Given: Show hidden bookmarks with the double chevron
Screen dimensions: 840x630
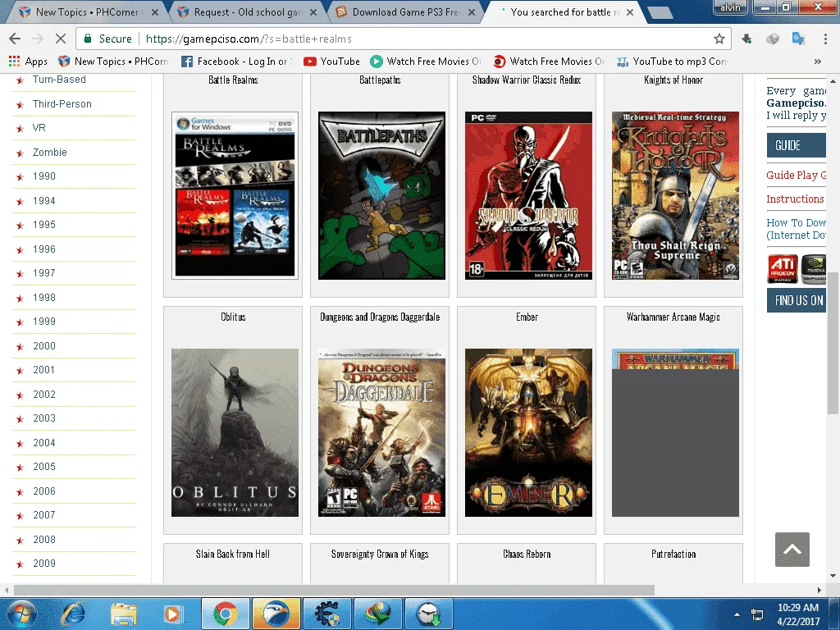Looking at the screenshot, I should [x=818, y=62].
